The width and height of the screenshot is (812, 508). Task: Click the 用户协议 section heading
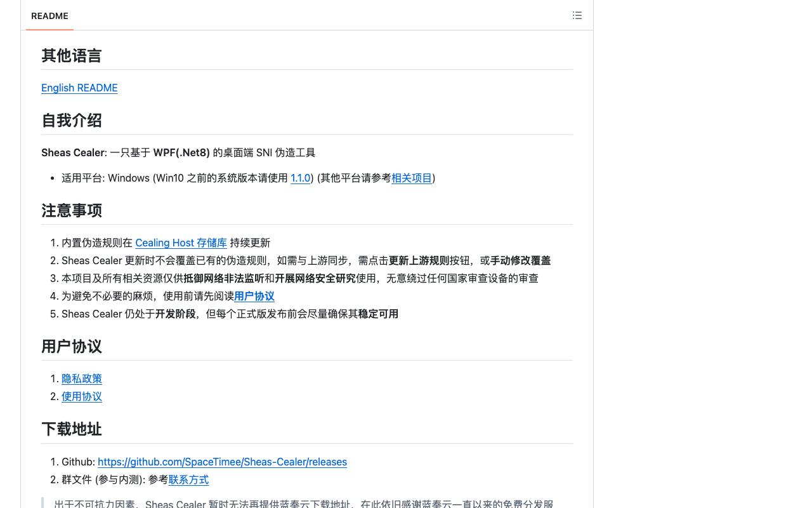72,347
